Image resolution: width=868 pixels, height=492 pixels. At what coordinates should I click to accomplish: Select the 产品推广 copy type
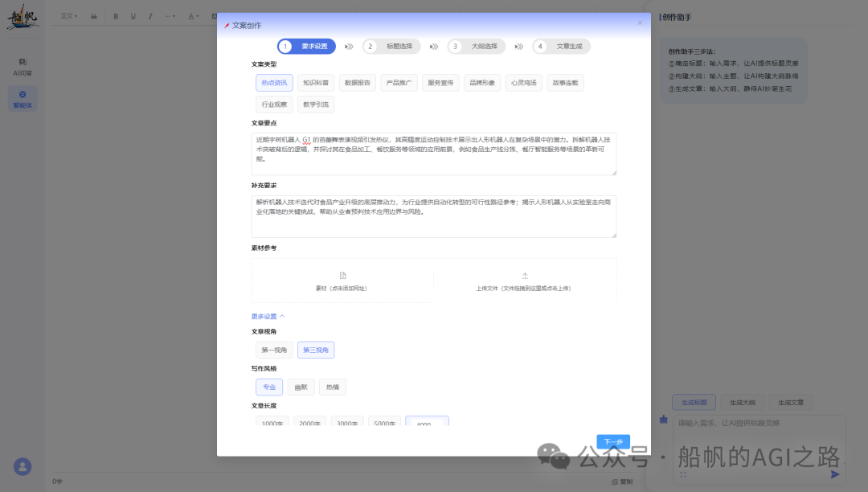pos(399,83)
